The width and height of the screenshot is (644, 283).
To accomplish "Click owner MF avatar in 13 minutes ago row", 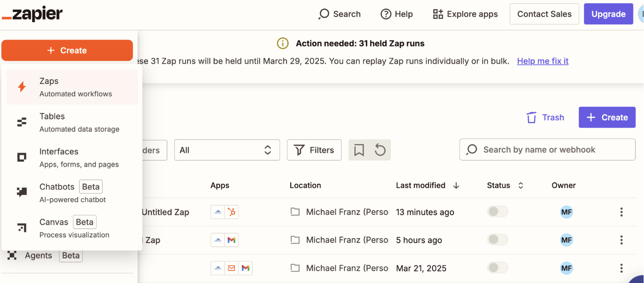I will 567,212.
